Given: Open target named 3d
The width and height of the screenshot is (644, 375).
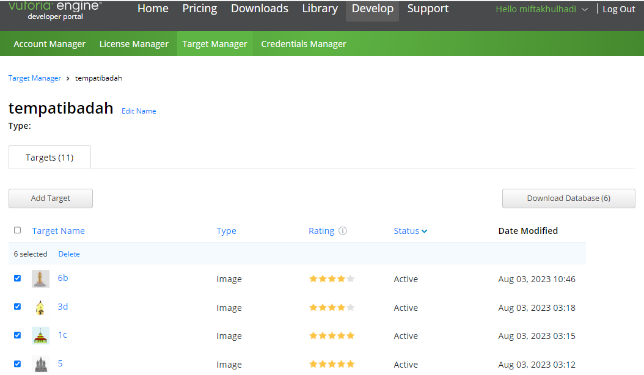Looking at the screenshot, I should click(63, 306).
